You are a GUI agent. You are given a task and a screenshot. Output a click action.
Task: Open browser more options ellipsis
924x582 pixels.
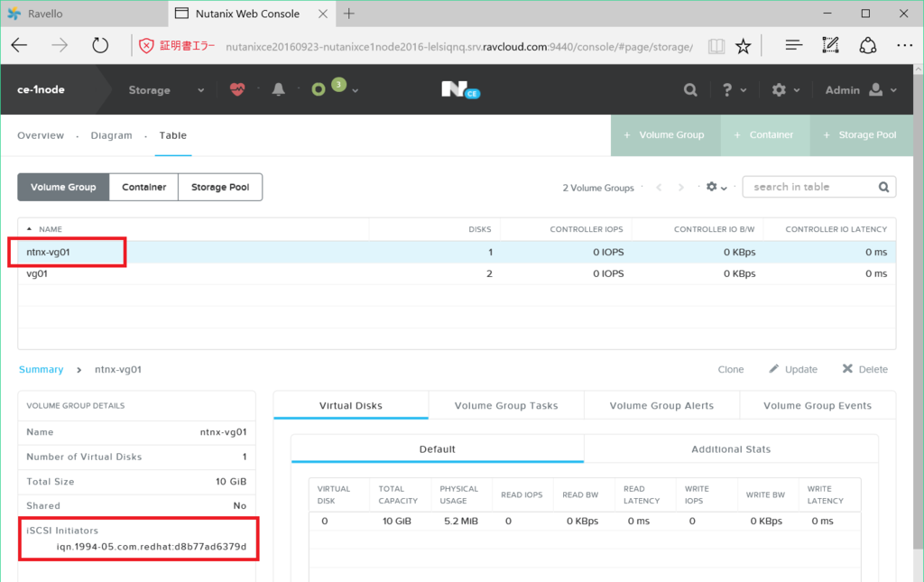(904, 45)
